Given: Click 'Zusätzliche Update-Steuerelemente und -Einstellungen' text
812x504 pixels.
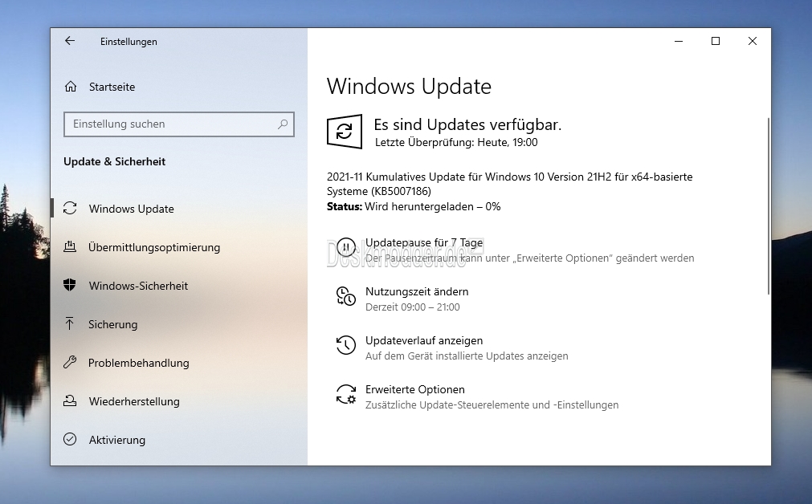Looking at the screenshot, I should 492,404.
